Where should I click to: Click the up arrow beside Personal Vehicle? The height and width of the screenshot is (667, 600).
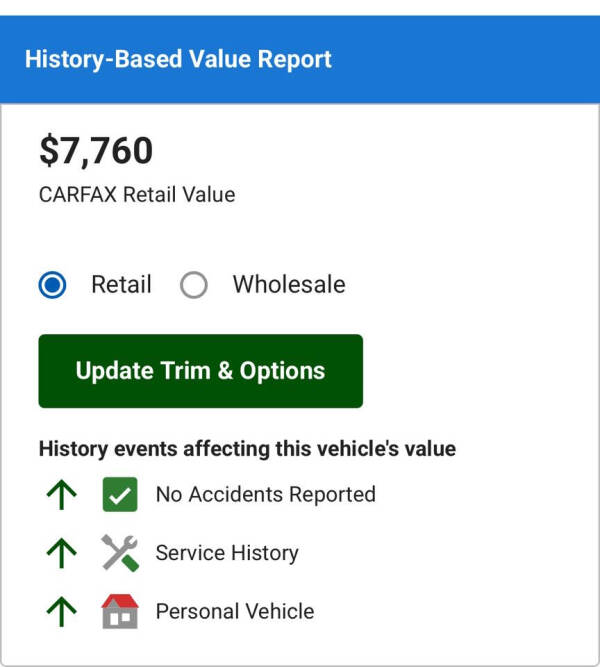tap(62, 611)
